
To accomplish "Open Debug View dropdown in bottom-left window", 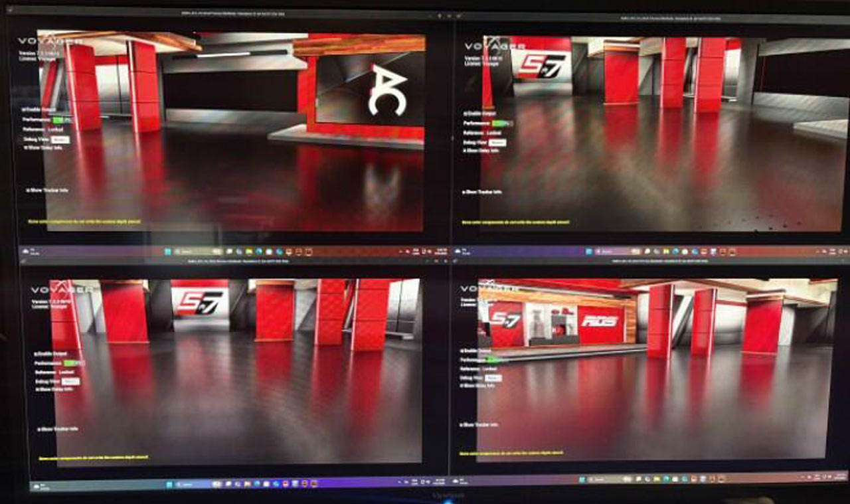I will 70,382.
